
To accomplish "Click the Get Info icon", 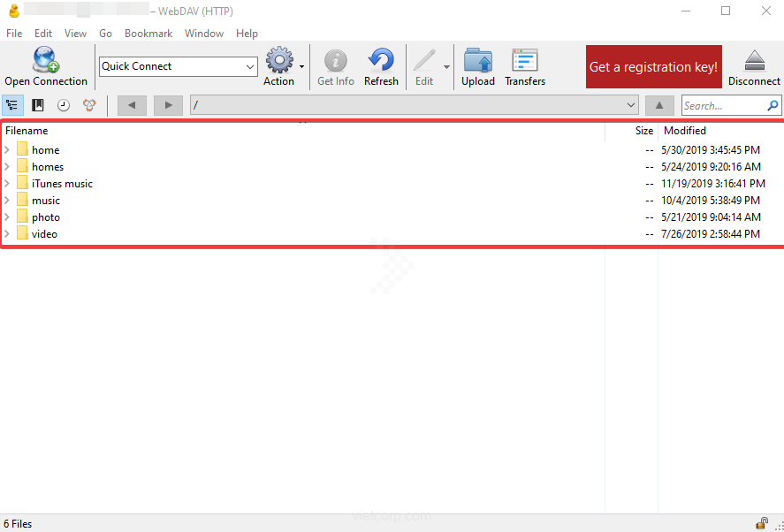I will click(x=335, y=61).
